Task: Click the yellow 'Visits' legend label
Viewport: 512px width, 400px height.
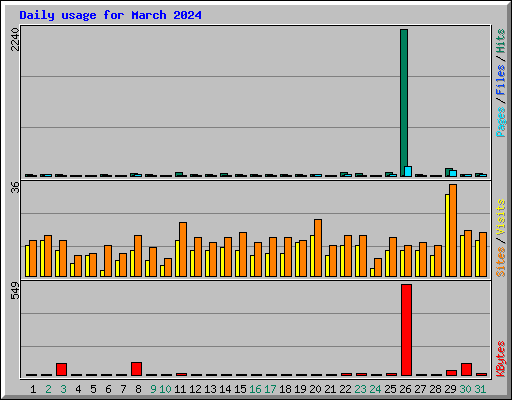Action: point(501,218)
